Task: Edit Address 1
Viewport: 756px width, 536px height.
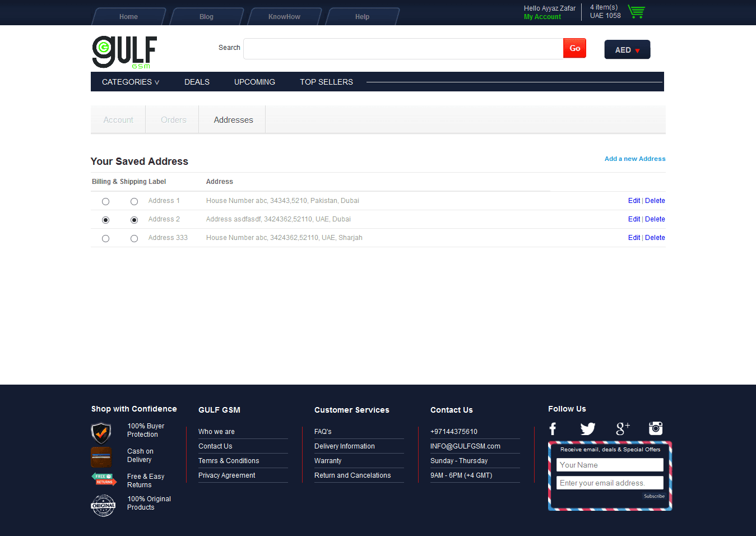Action: point(634,201)
